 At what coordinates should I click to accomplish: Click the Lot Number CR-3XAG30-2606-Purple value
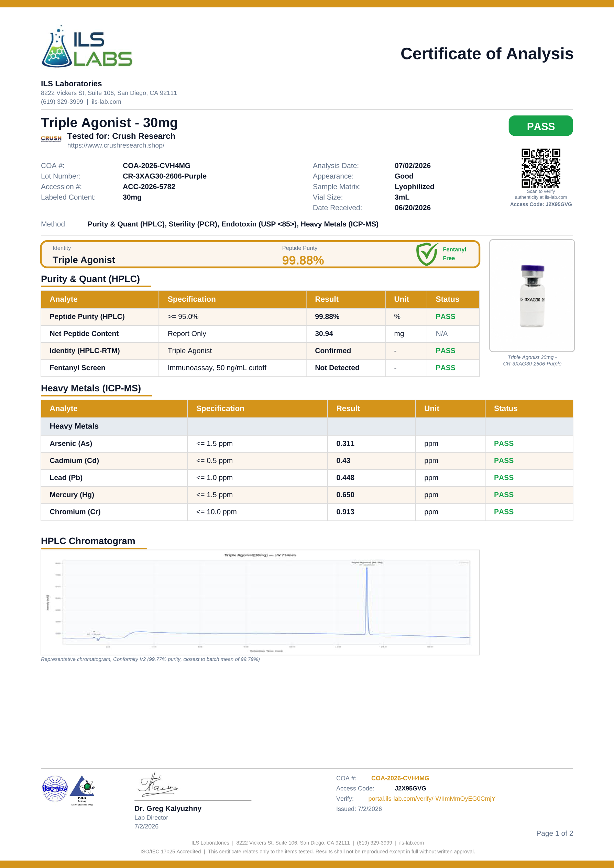(165, 176)
